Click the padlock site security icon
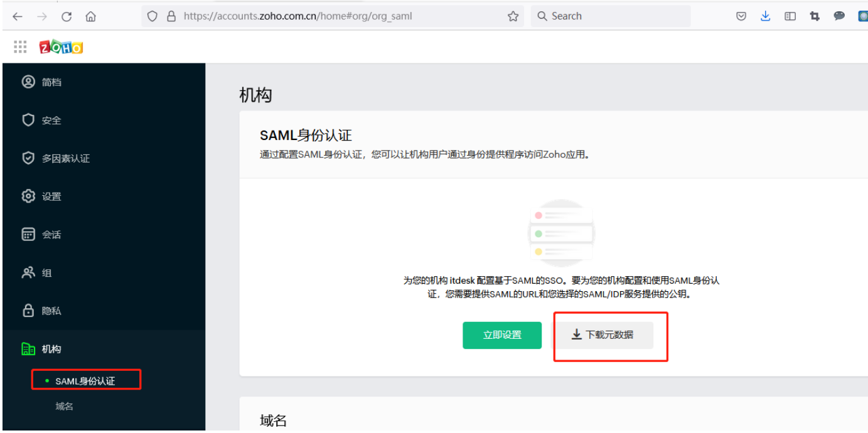The width and height of the screenshot is (868, 433). click(171, 16)
